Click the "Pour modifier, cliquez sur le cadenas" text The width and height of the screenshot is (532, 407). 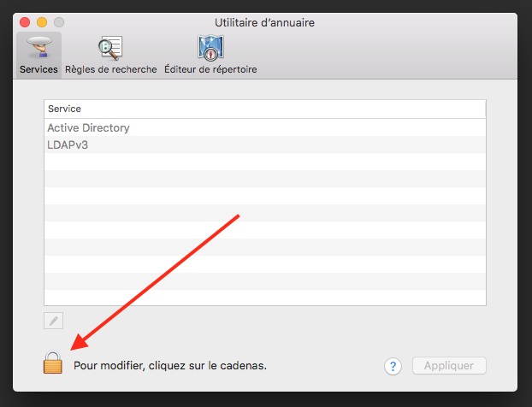point(170,366)
